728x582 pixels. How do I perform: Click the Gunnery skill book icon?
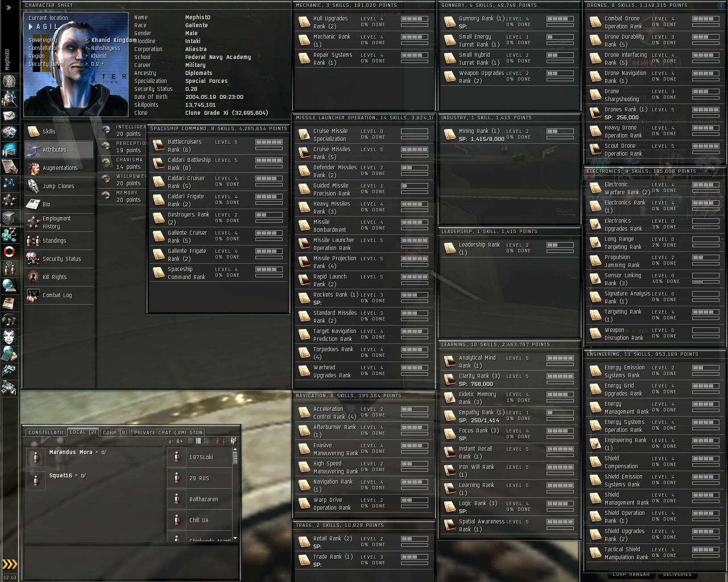(x=450, y=22)
